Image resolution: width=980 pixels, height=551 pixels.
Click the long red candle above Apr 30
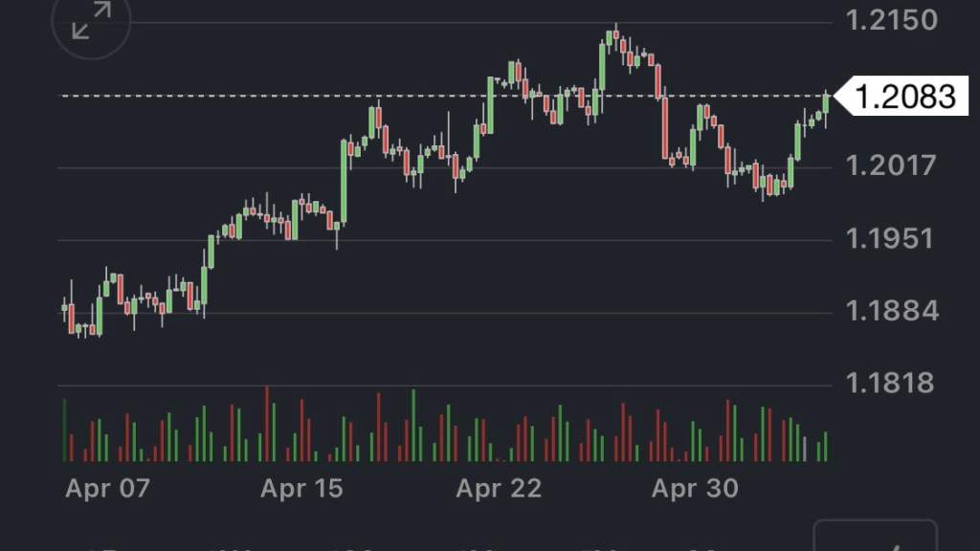665,128
